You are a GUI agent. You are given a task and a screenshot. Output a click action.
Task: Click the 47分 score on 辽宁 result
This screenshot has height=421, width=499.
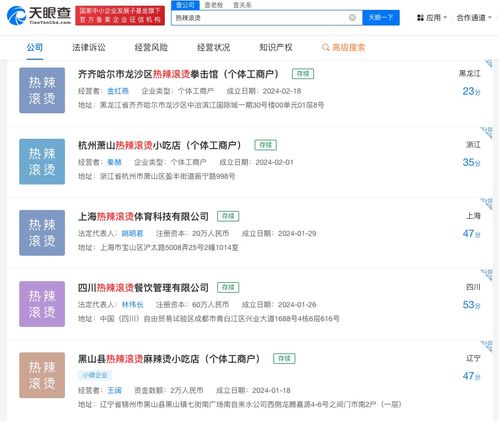pos(471,376)
